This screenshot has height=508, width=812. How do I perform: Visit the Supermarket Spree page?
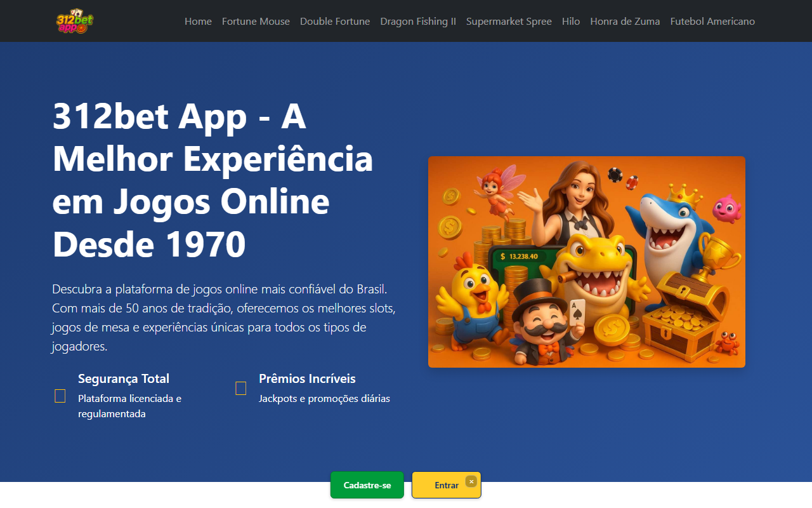(x=509, y=21)
